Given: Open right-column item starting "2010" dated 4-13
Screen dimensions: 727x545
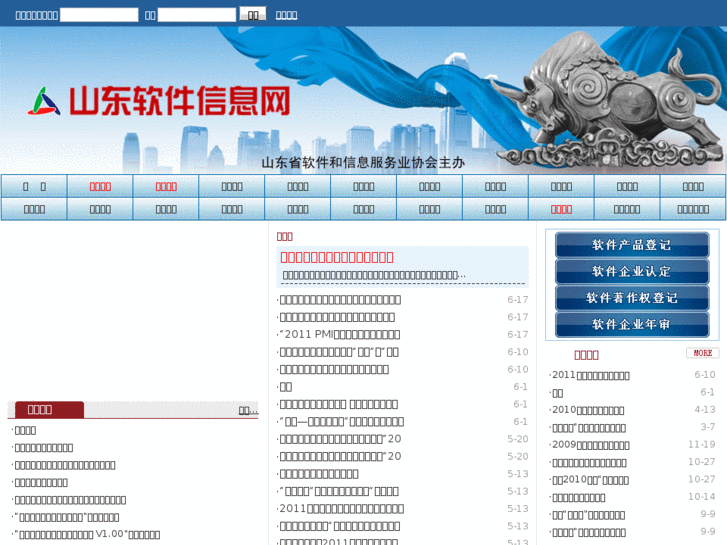Looking at the screenshot, I should [587, 410].
